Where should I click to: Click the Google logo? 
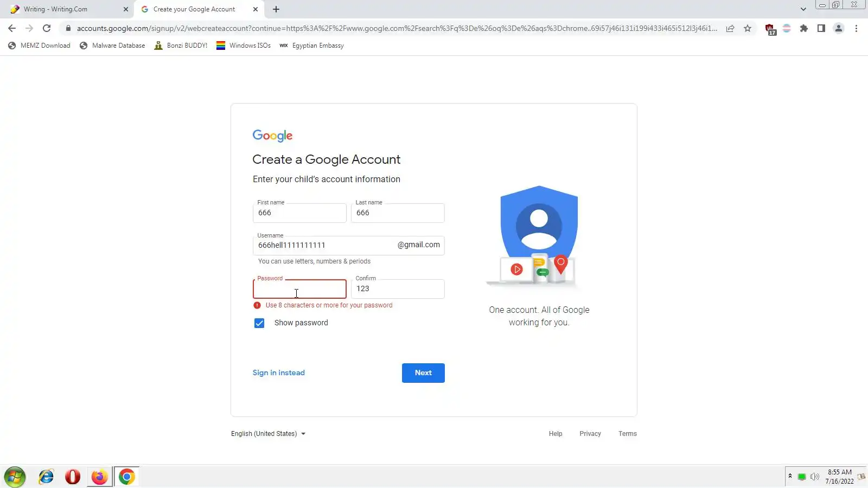pyautogui.click(x=272, y=136)
